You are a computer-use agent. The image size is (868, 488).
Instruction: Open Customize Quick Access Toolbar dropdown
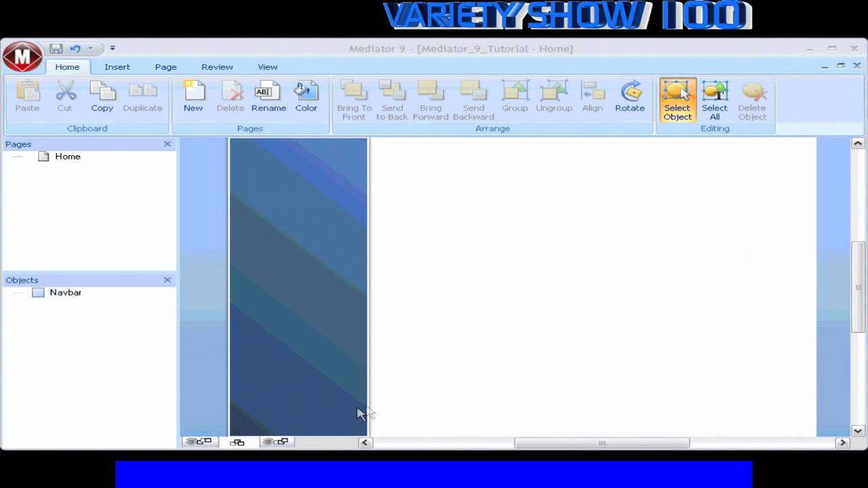113,49
